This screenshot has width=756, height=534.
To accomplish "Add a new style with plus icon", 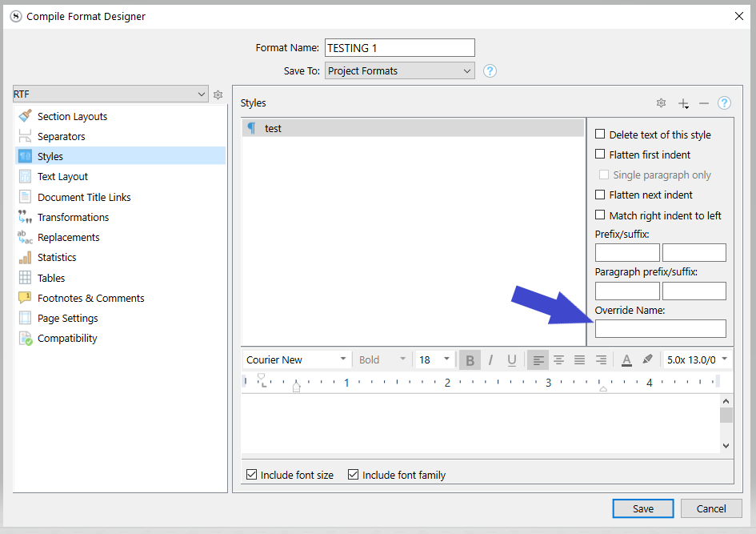I will click(x=683, y=103).
